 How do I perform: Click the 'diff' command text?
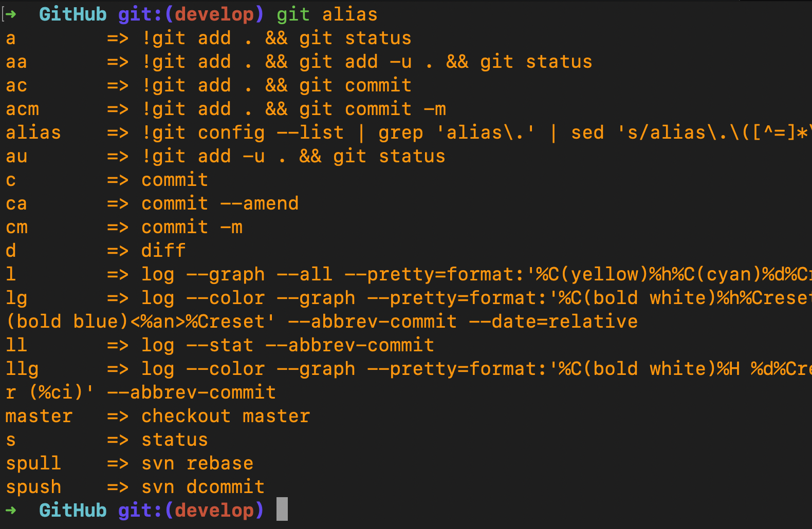163,251
